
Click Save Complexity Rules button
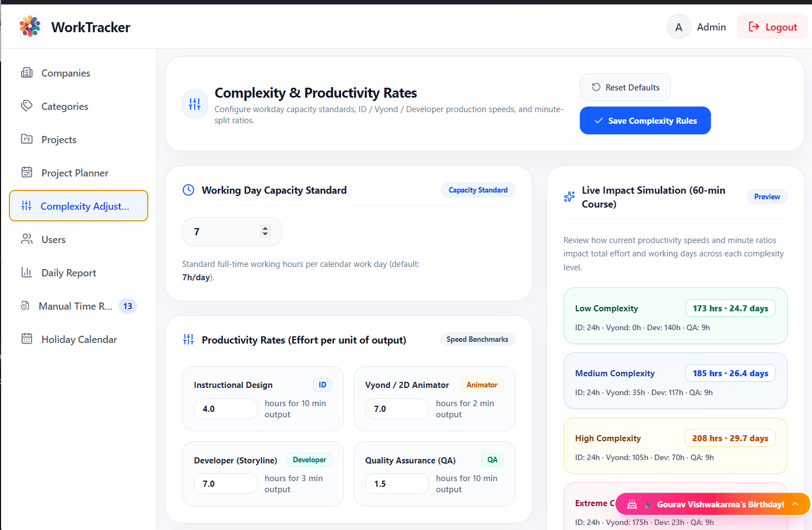click(645, 120)
